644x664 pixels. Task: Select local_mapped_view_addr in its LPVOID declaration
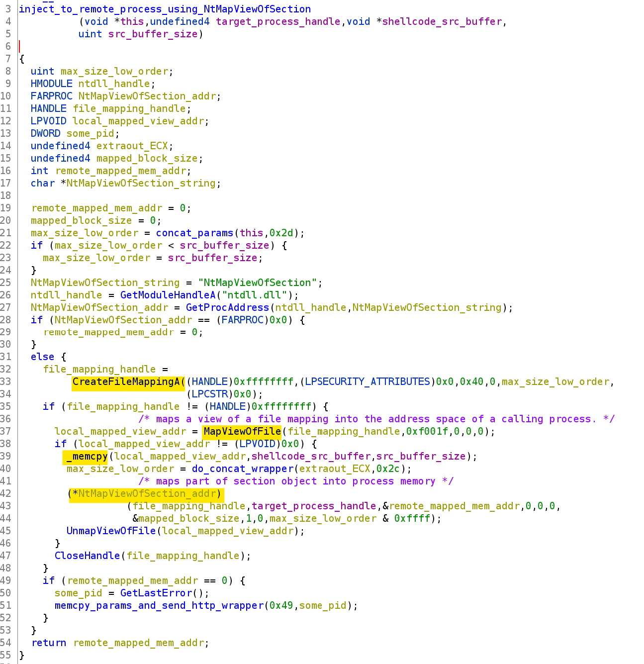(x=138, y=121)
